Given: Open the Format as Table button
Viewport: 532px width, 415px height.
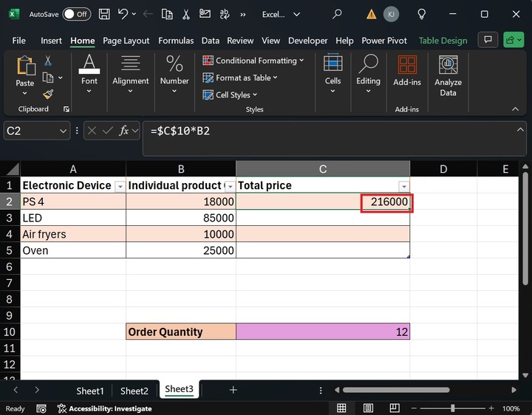Looking at the screenshot, I should [x=240, y=78].
